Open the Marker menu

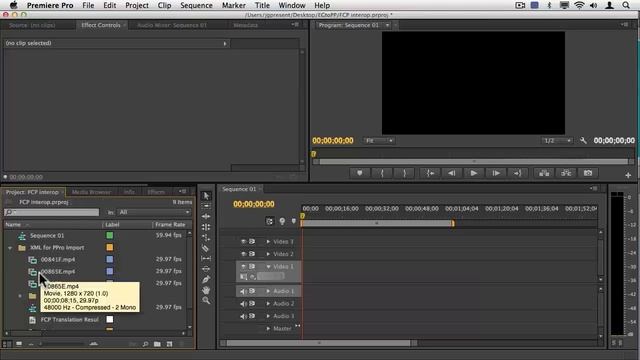coord(234,5)
